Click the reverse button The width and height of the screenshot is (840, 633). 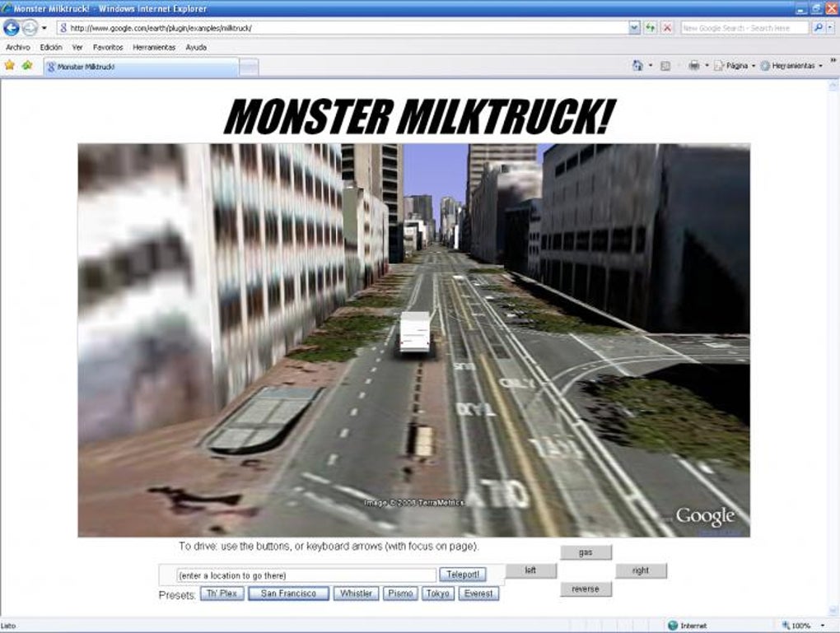coord(586,589)
